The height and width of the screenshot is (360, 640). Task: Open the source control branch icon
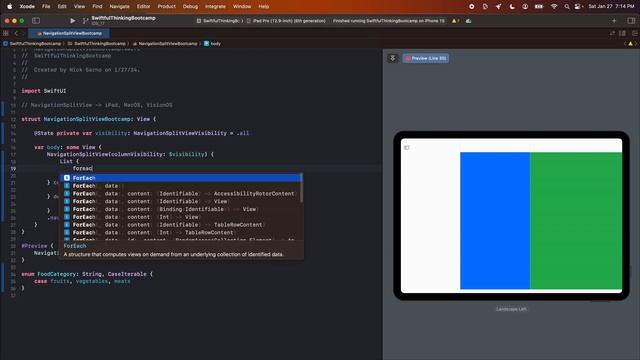85,21
